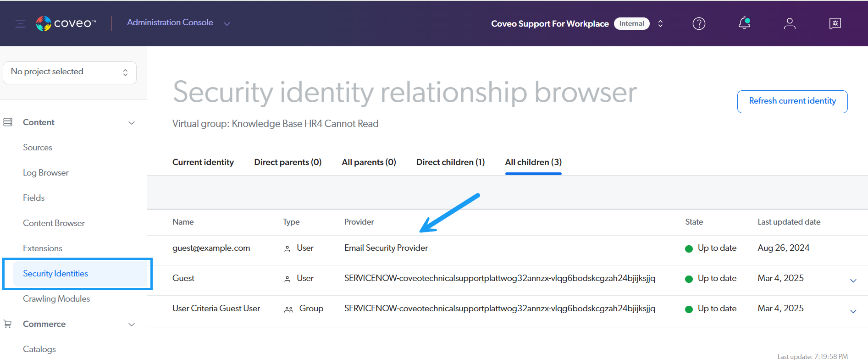
Task: Click the Last update timestamp text
Action: (x=813, y=357)
